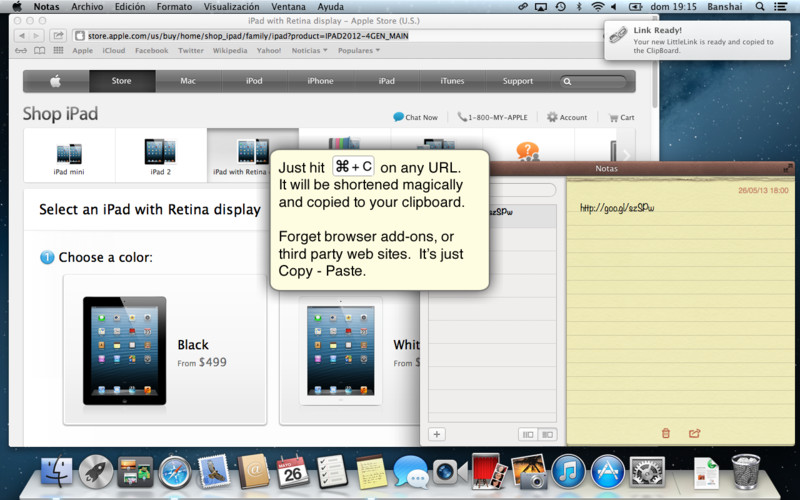Open the Edición menu

click(130, 7)
